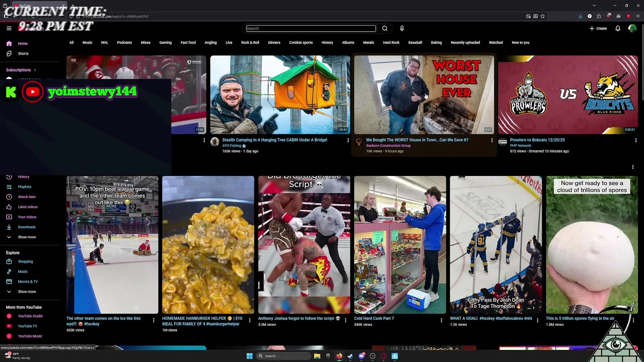Screen dimensions: 644x362
Task: Open options for Hamburger Helper short
Action: [250, 320]
